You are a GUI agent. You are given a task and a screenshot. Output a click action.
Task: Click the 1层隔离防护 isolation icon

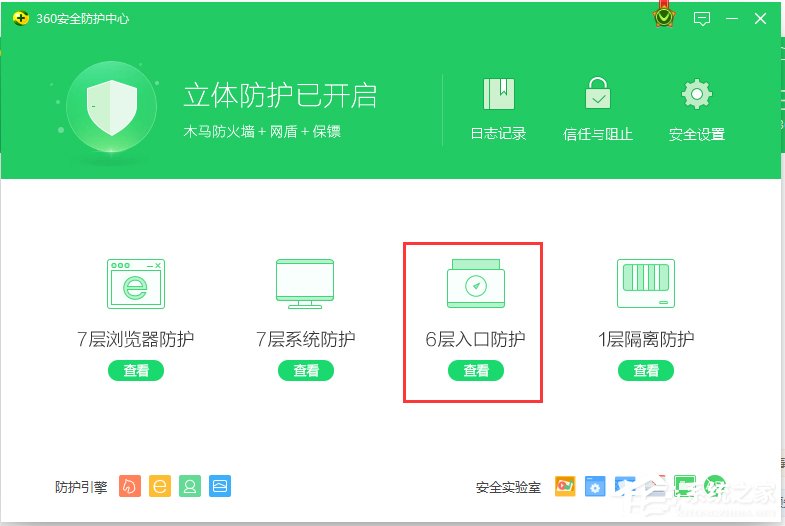[645, 284]
